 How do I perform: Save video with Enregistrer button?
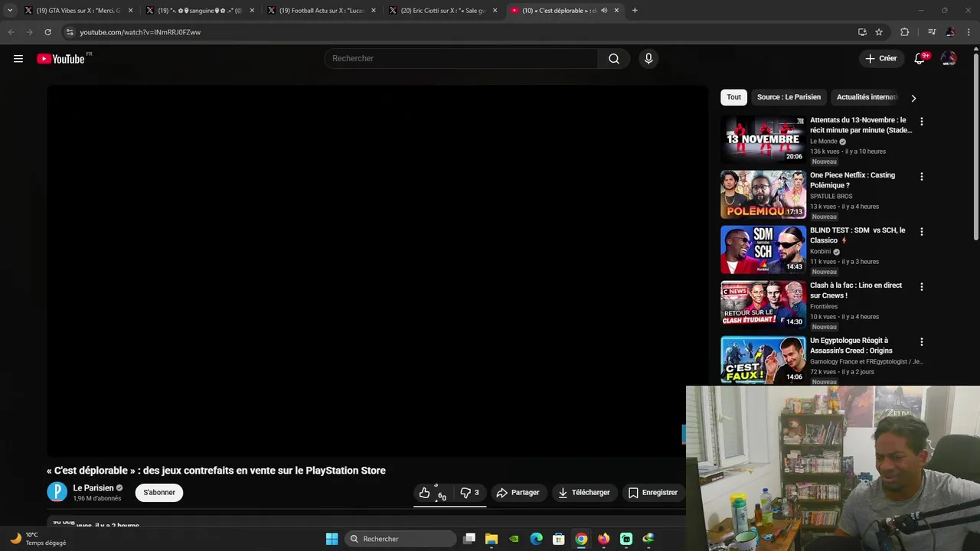point(653,493)
